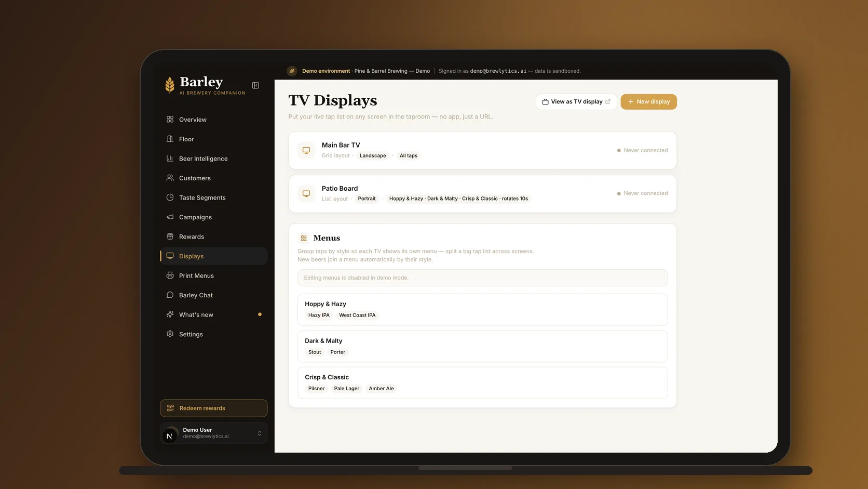Click the Redeem rewards button
Screen dimensions: 868x489
click(x=214, y=408)
